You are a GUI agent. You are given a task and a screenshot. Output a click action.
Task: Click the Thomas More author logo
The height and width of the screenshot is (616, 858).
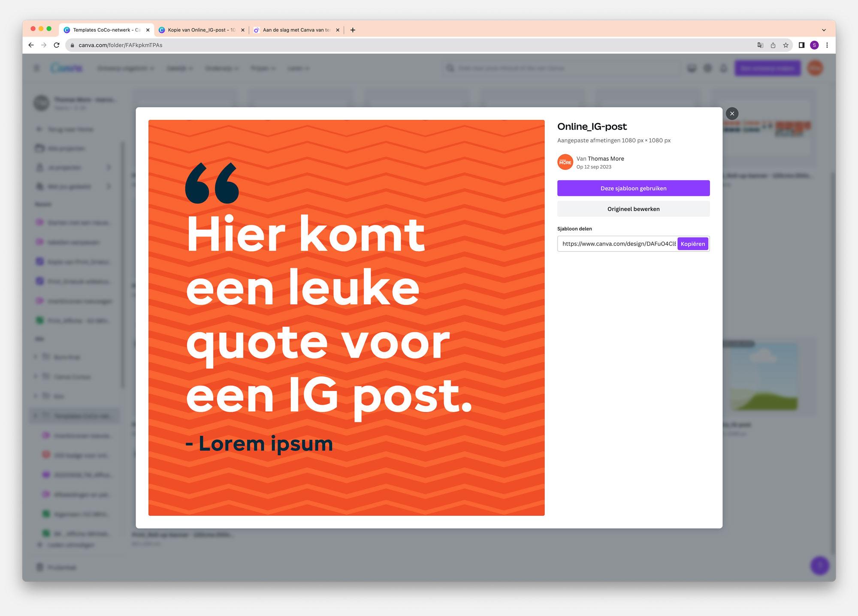tap(565, 162)
